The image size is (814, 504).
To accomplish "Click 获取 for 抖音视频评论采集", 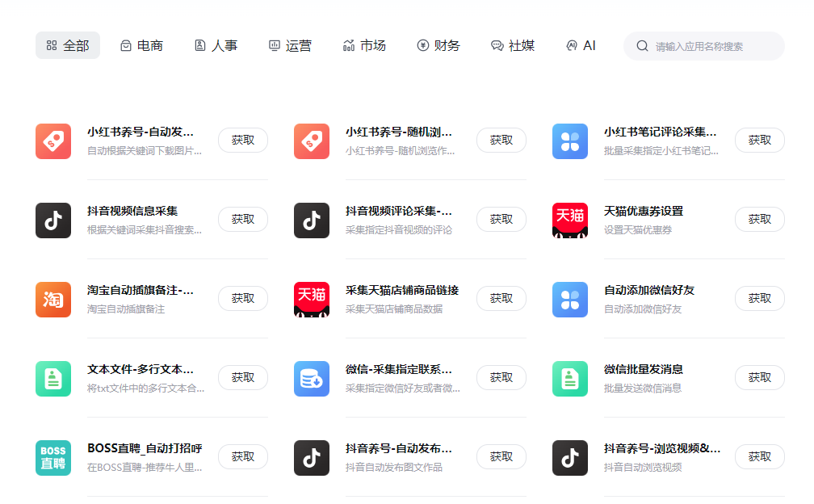I will pos(501,220).
